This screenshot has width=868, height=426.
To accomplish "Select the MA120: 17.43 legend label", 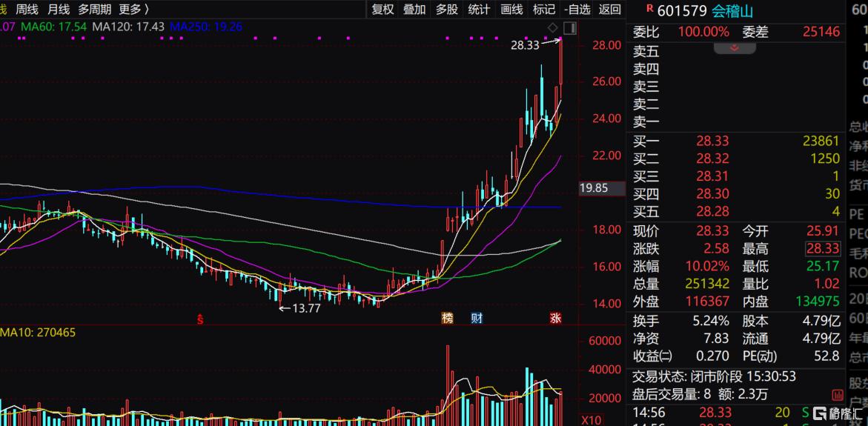I will click(128, 26).
